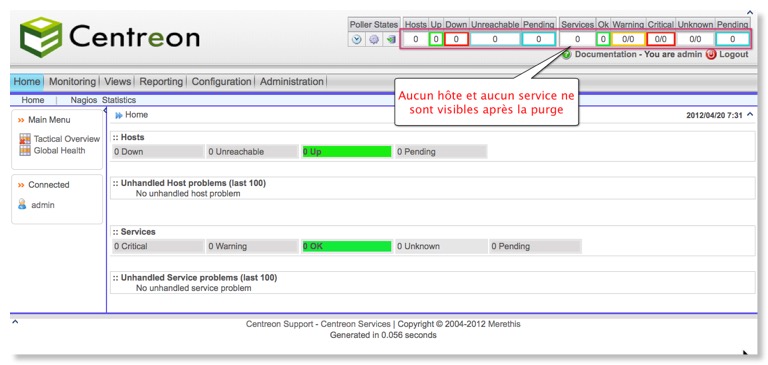This screenshot has width=768, height=365.
Task: Open the Reporting tab
Action: click(161, 82)
